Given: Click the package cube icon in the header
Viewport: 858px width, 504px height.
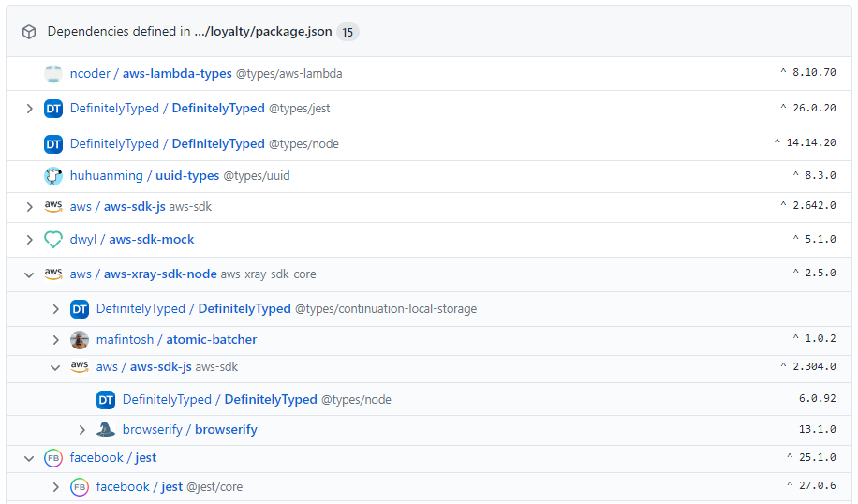Looking at the screenshot, I should click(29, 32).
